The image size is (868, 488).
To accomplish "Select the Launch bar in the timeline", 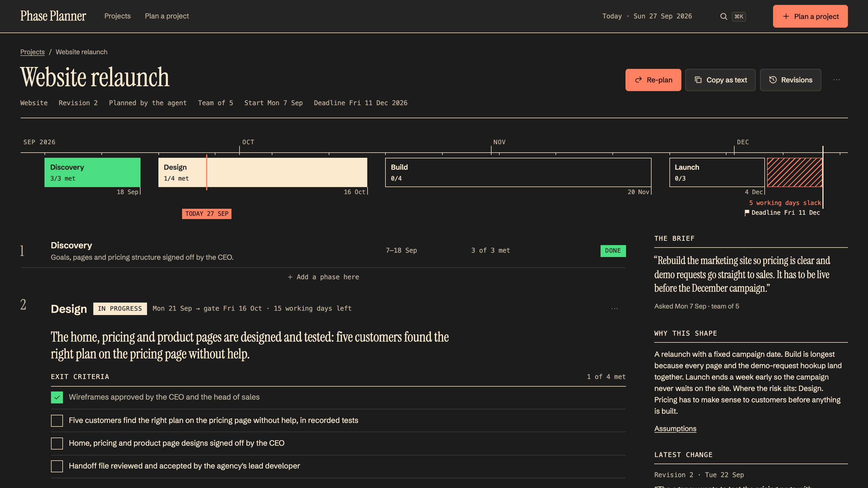I will tap(717, 172).
